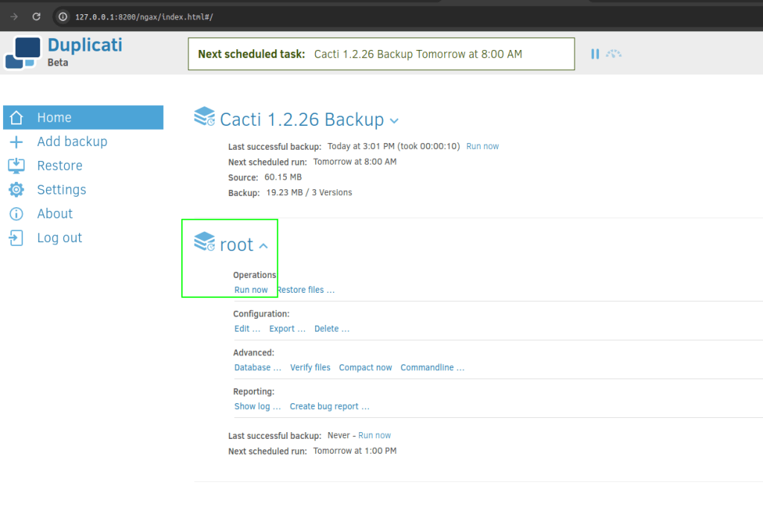Click the throttle speedometer icon
The image size is (763, 532).
tap(614, 54)
